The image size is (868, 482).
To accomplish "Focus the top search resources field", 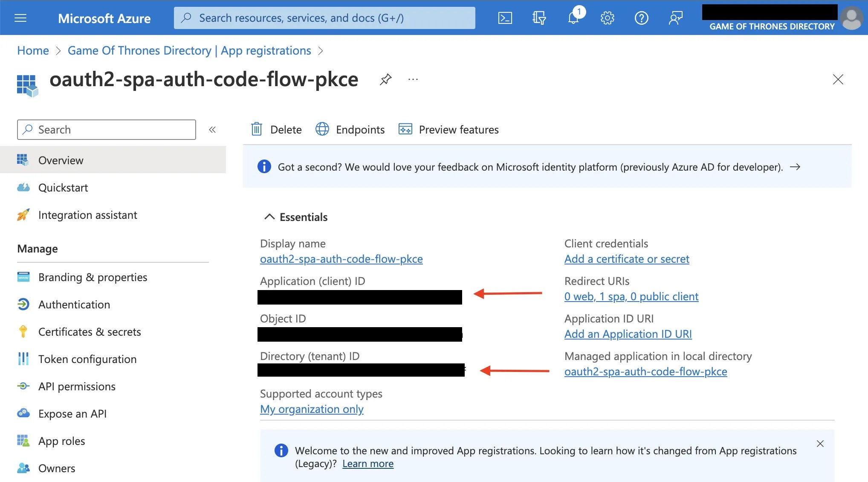I will tap(324, 18).
